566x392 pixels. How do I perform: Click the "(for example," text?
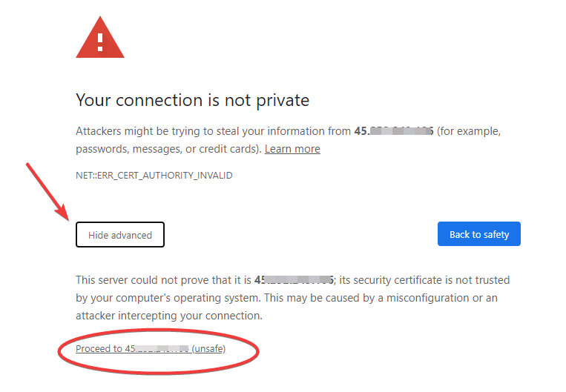coord(469,131)
